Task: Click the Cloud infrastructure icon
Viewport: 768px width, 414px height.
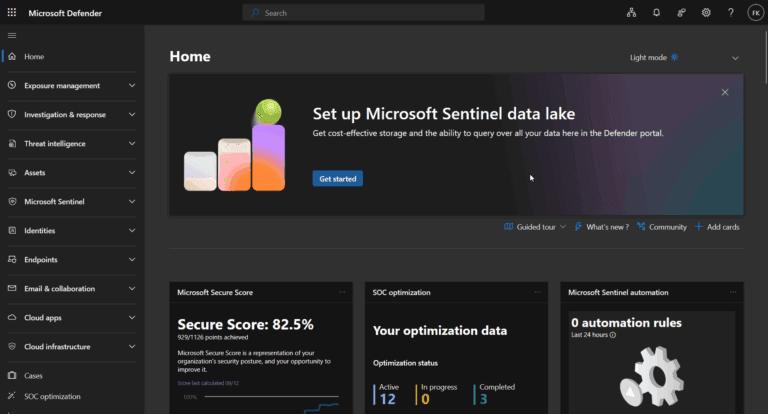Action: click(x=12, y=346)
